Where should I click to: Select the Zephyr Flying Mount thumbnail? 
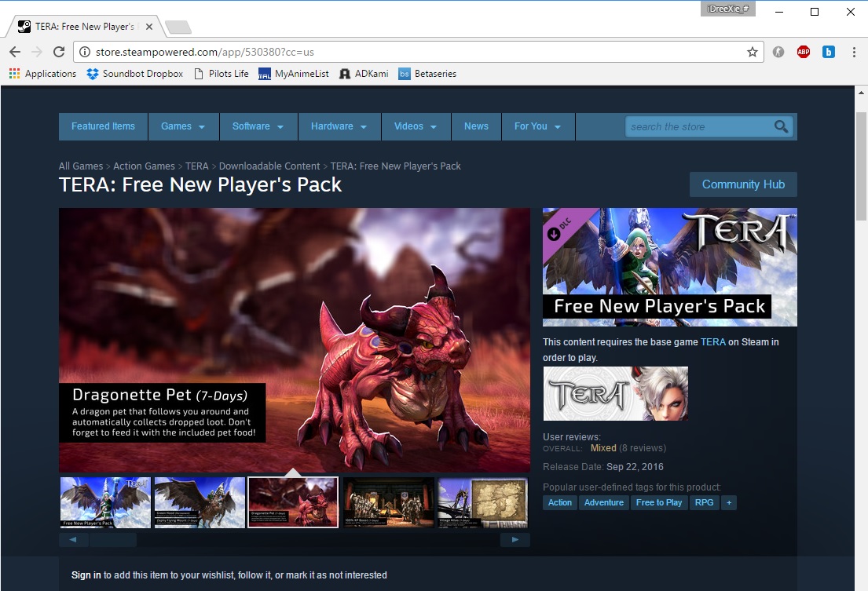tap(200, 502)
